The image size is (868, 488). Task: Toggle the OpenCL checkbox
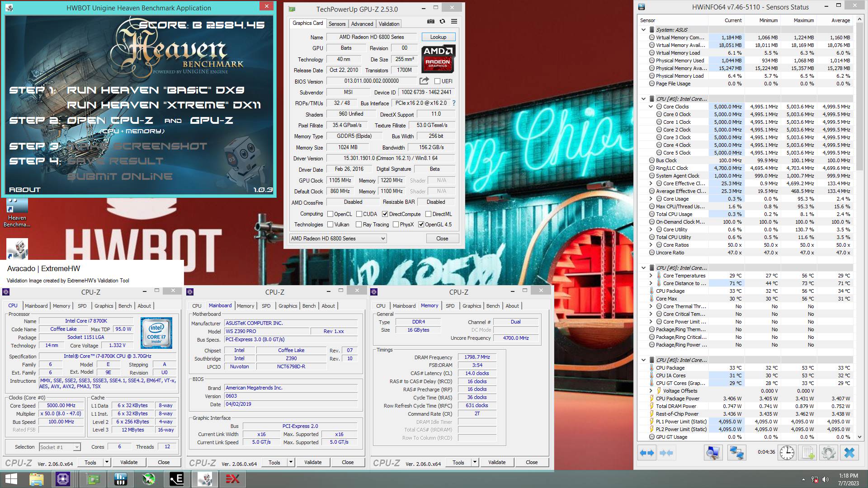330,214
